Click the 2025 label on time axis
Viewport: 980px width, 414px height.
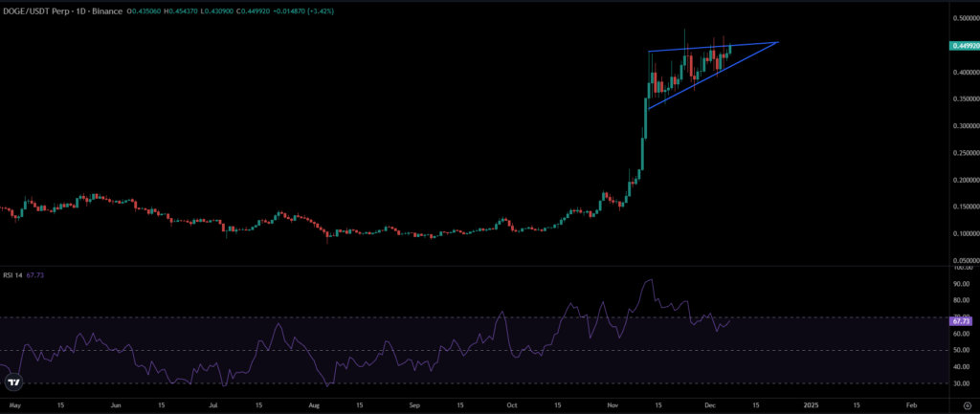click(x=811, y=404)
